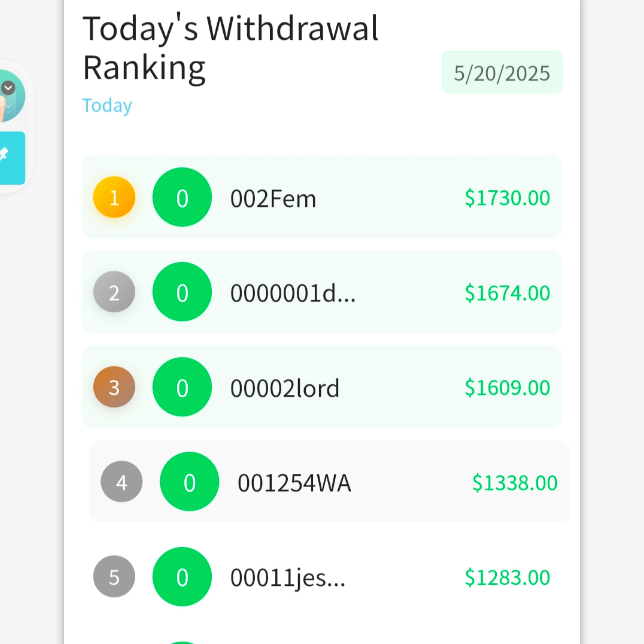The width and height of the screenshot is (644, 644).
Task: Open username 002Fem entry
Action: (273, 199)
